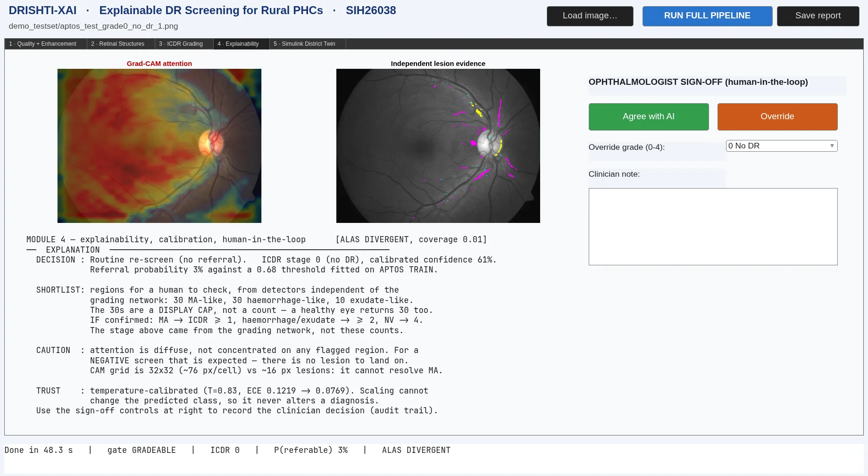Click the SHORTLIST line in the explanation
The height and width of the screenshot is (476, 868).
pos(217,290)
